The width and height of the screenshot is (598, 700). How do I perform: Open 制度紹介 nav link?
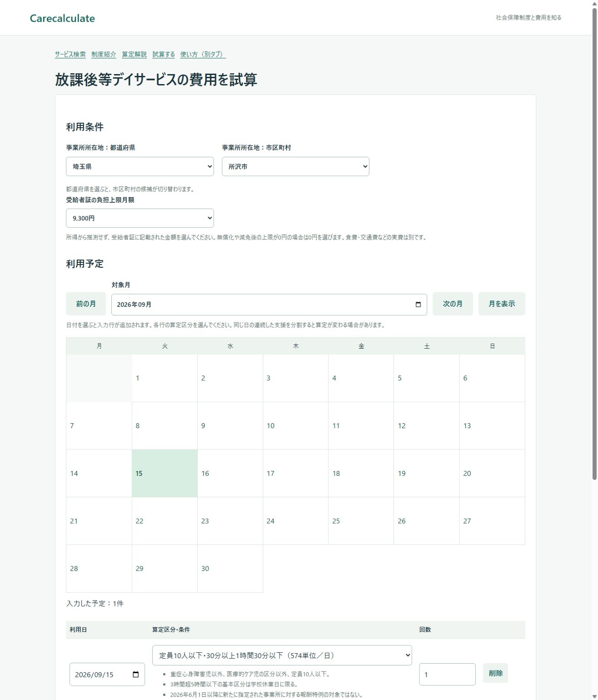pyautogui.click(x=104, y=55)
